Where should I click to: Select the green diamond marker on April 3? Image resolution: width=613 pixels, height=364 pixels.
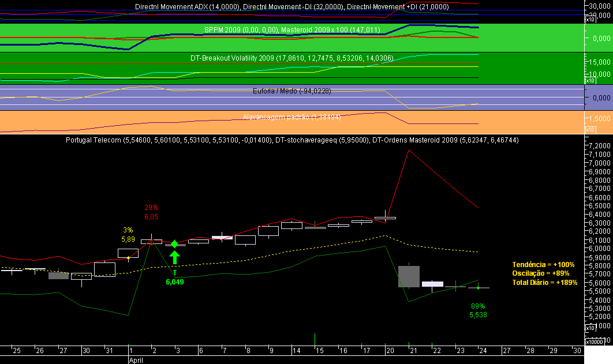click(x=174, y=244)
